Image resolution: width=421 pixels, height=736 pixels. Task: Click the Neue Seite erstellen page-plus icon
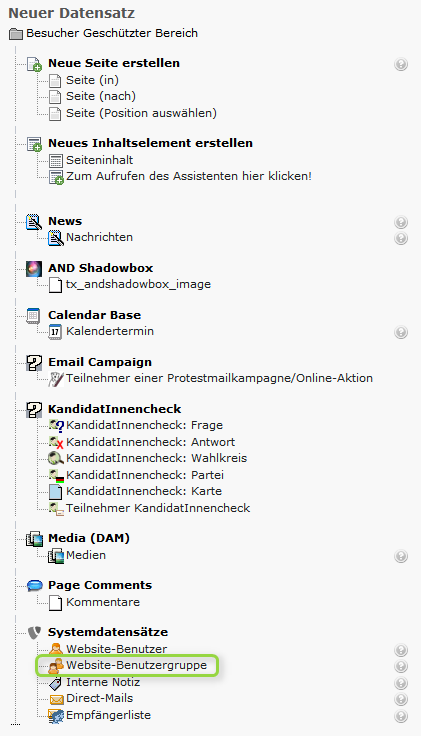tap(34, 64)
